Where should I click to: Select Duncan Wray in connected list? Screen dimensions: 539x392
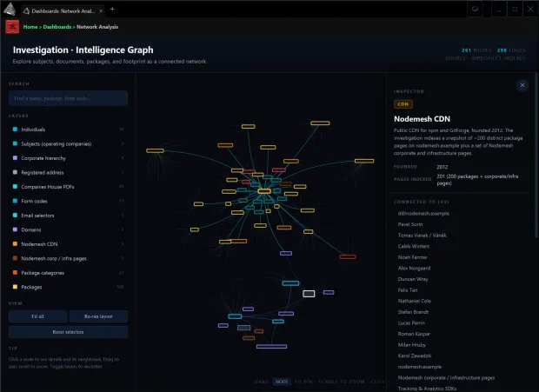coord(413,279)
